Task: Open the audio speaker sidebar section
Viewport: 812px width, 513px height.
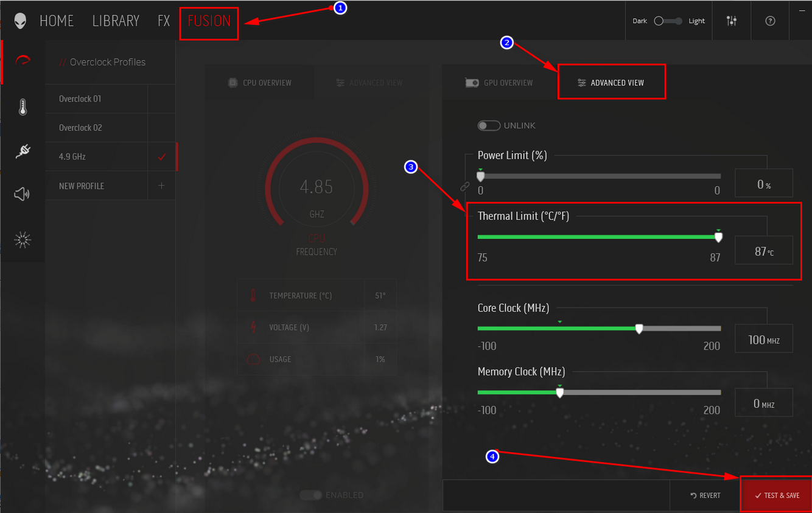Action: [23, 194]
